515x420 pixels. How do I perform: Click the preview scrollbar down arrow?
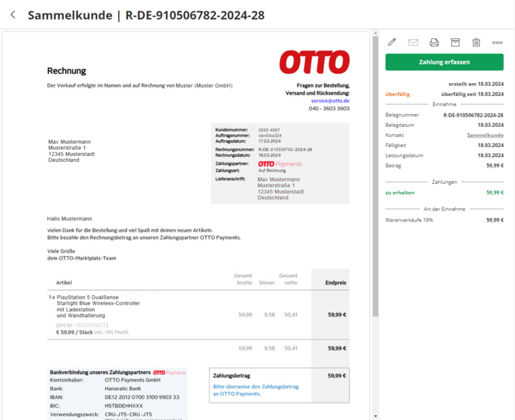(376, 416)
